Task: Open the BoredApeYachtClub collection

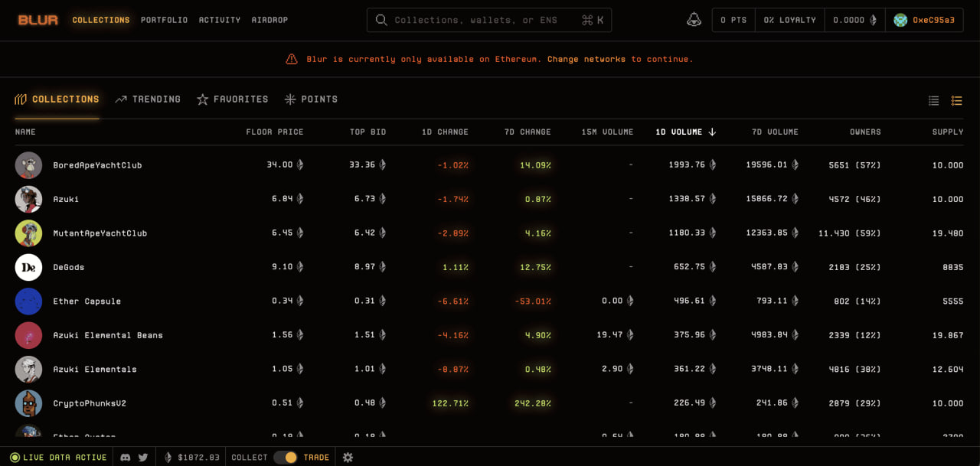Action: pos(96,165)
